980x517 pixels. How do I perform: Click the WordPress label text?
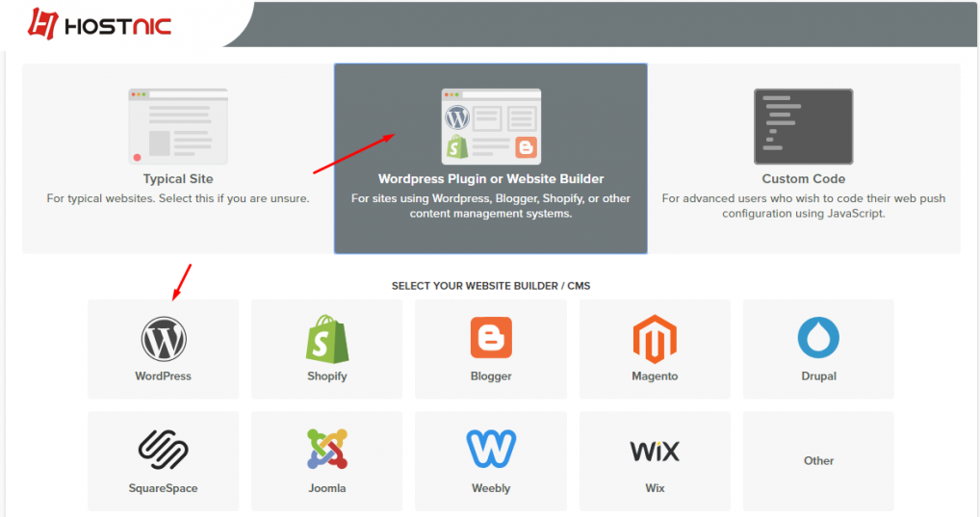pyautogui.click(x=163, y=376)
